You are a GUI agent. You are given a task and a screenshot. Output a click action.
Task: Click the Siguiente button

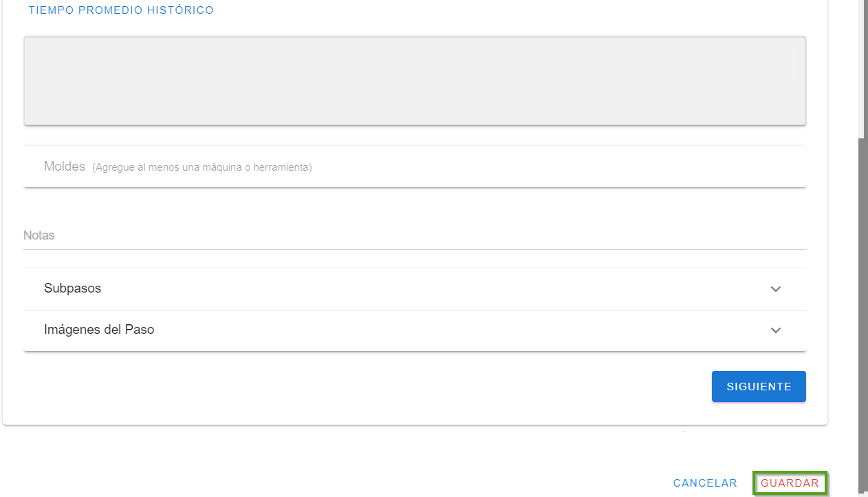click(x=759, y=387)
